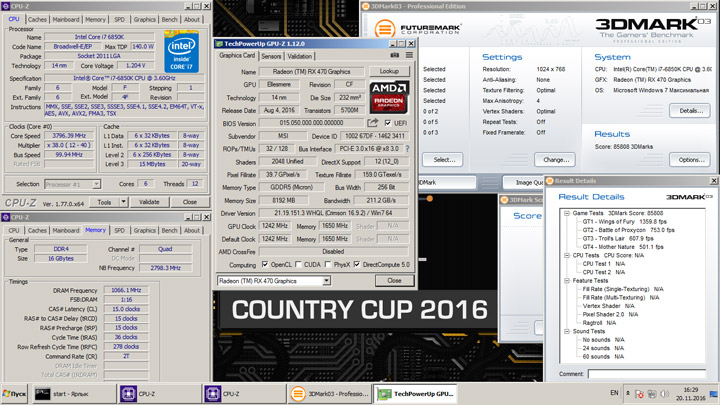Image resolution: width=720 pixels, height=405 pixels.
Task: Click the Intel Core i7 logo in CPU-Z
Action: pyautogui.click(x=181, y=51)
